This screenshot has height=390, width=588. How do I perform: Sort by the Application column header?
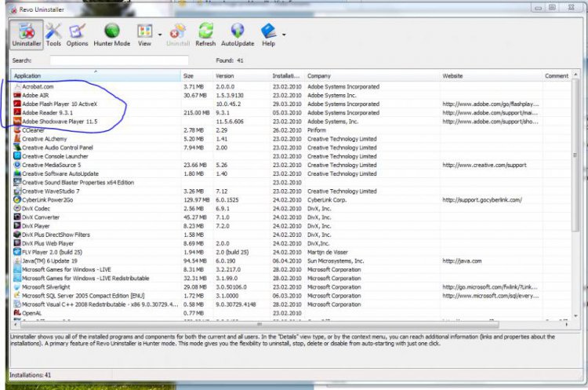[x=95, y=76]
